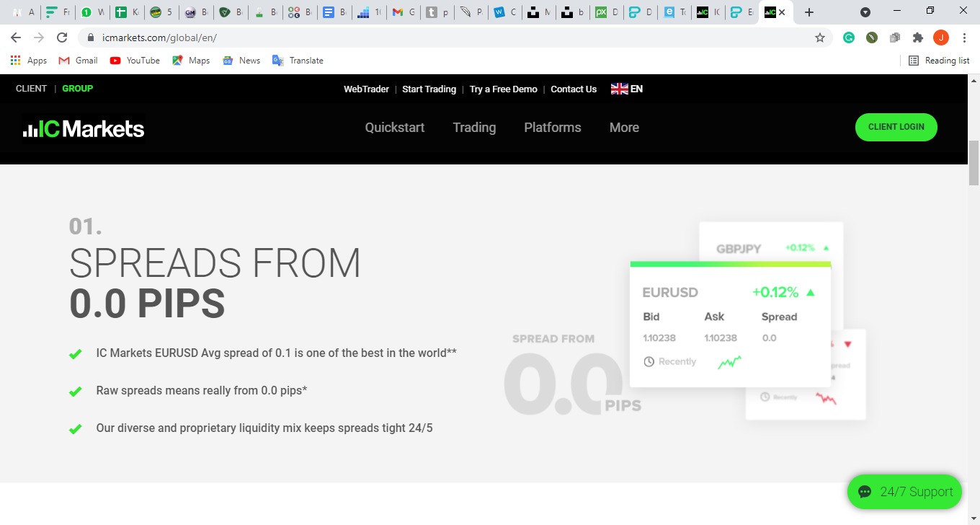
Task: Open the Chrome extensions puzzle menu
Action: click(917, 37)
